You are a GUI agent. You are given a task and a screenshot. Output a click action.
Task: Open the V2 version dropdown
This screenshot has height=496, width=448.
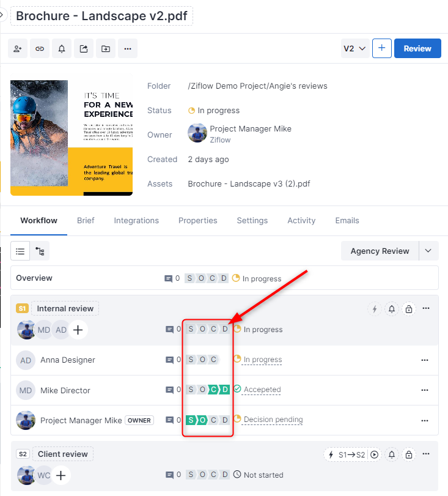click(354, 48)
